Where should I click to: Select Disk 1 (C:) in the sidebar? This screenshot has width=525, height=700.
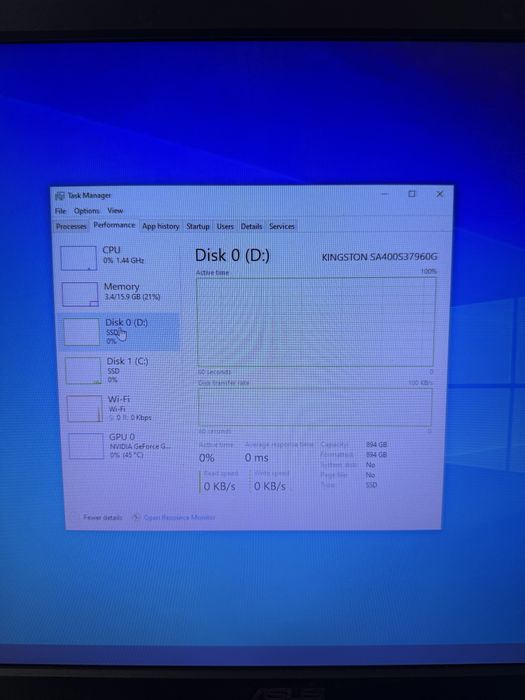pyautogui.click(x=121, y=370)
